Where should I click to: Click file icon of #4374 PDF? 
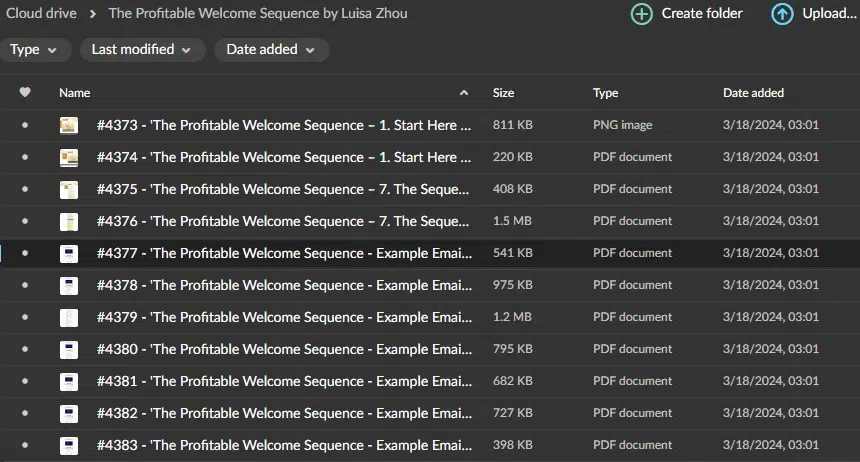(x=69, y=157)
